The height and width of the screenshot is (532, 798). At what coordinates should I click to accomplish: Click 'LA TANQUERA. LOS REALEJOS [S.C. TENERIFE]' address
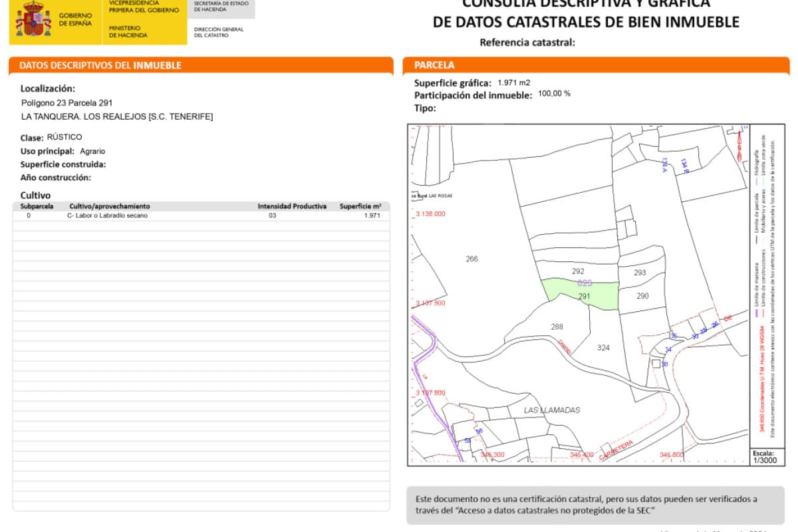(117, 116)
